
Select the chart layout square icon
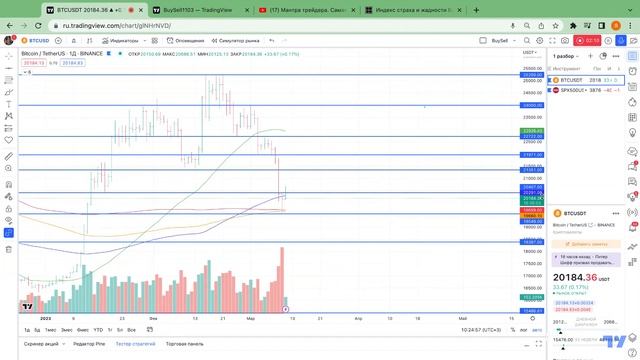[x=483, y=40]
